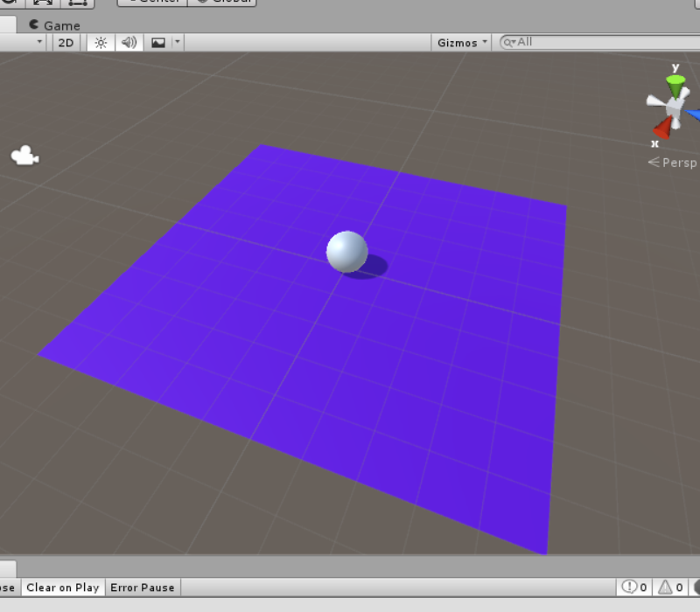Image resolution: width=700 pixels, height=612 pixels.
Task: Select the white sphere object
Action: coord(346,252)
